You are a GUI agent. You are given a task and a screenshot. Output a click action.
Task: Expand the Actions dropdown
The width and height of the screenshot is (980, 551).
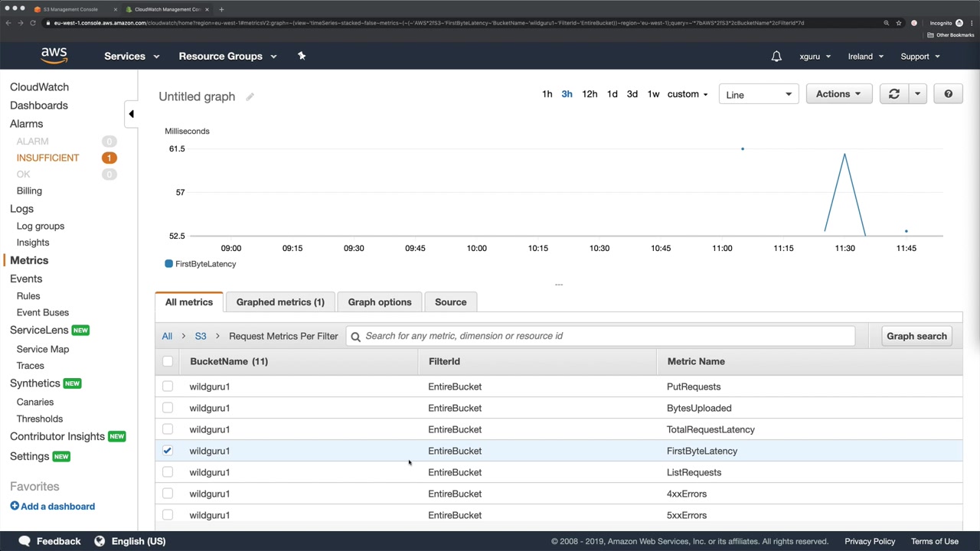pyautogui.click(x=838, y=94)
